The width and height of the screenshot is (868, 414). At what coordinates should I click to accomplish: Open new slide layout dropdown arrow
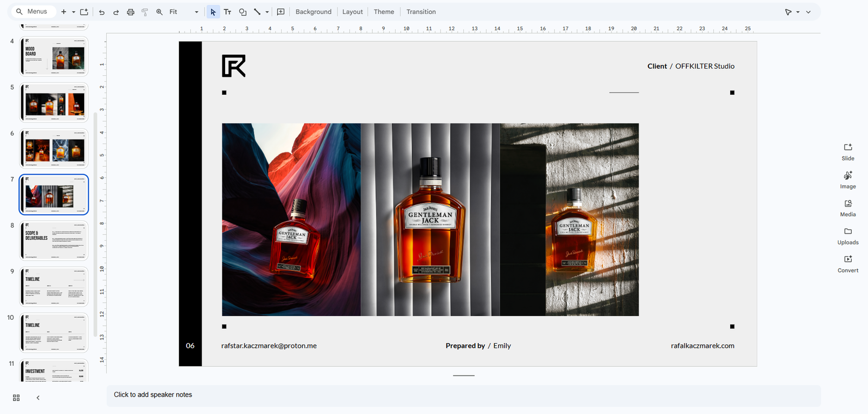click(x=73, y=12)
